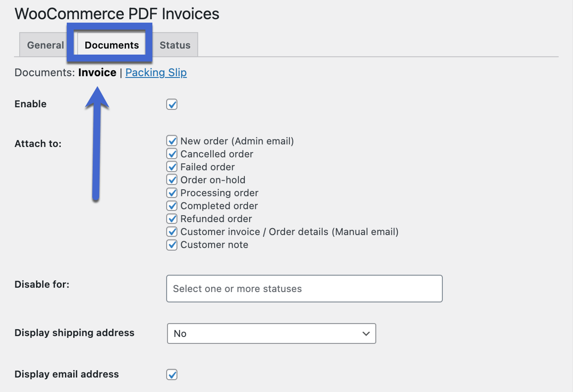Uncheck Refunded order option
The height and width of the screenshot is (392, 573).
(x=172, y=218)
